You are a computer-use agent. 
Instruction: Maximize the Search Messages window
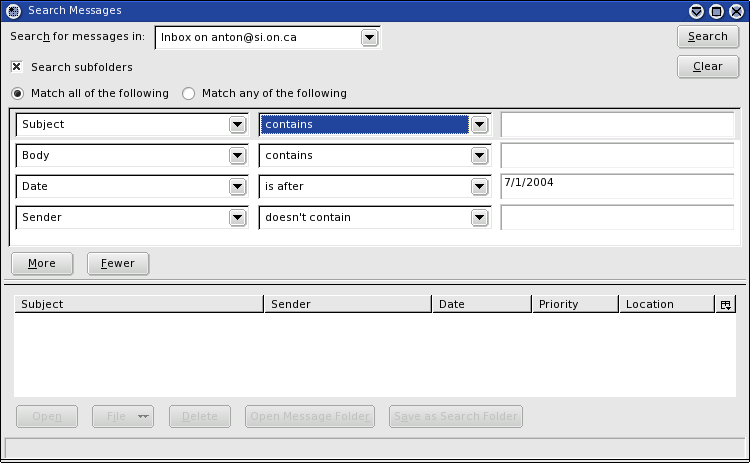[x=717, y=11]
